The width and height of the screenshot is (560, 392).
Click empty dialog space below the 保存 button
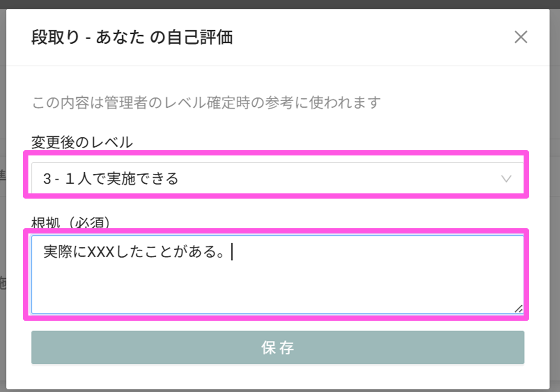point(277,377)
